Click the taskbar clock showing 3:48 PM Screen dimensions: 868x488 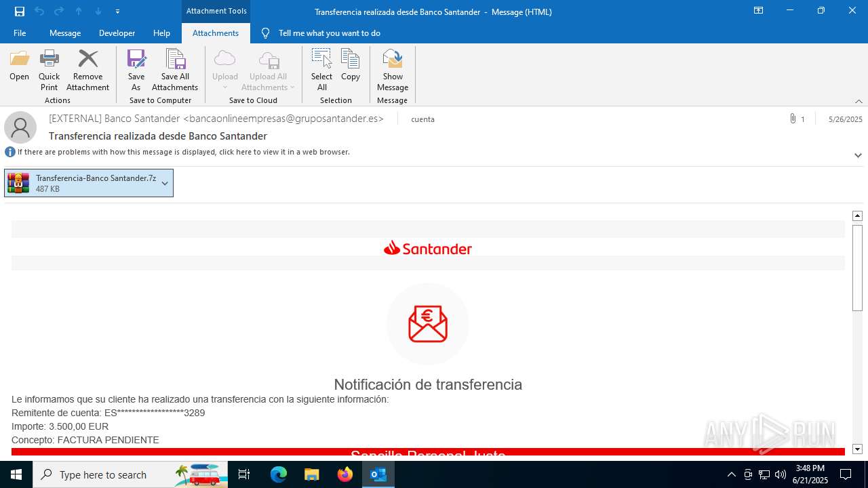(x=812, y=474)
